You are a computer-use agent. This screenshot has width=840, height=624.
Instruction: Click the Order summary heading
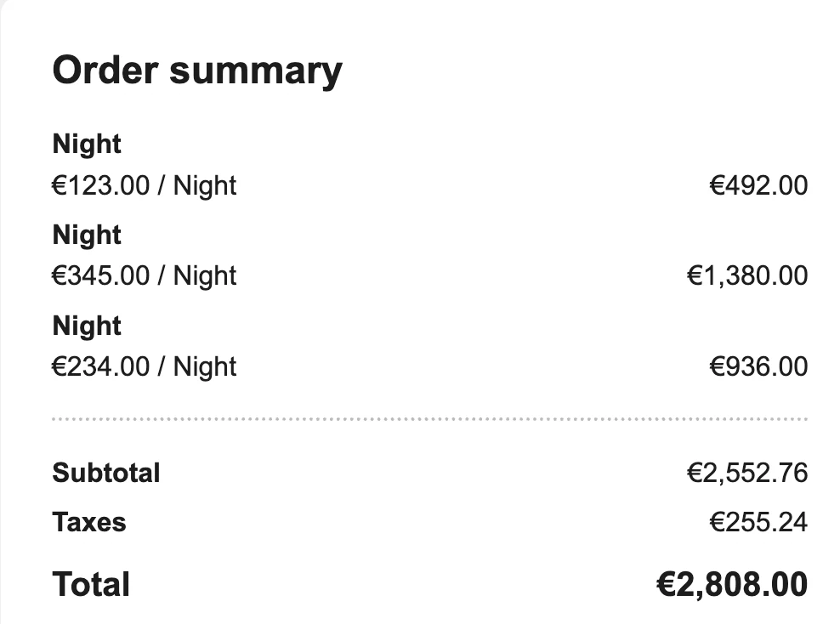[197, 71]
